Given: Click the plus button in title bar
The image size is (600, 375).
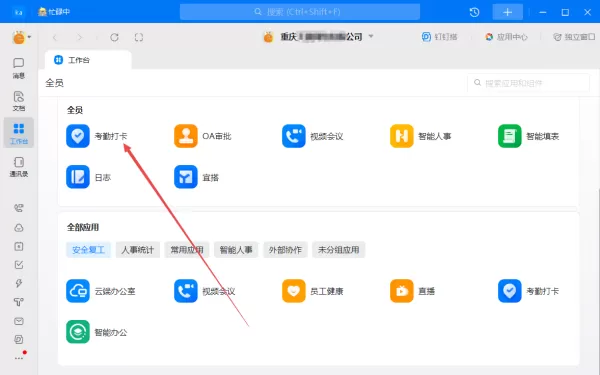Looking at the screenshot, I should point(507,12).
